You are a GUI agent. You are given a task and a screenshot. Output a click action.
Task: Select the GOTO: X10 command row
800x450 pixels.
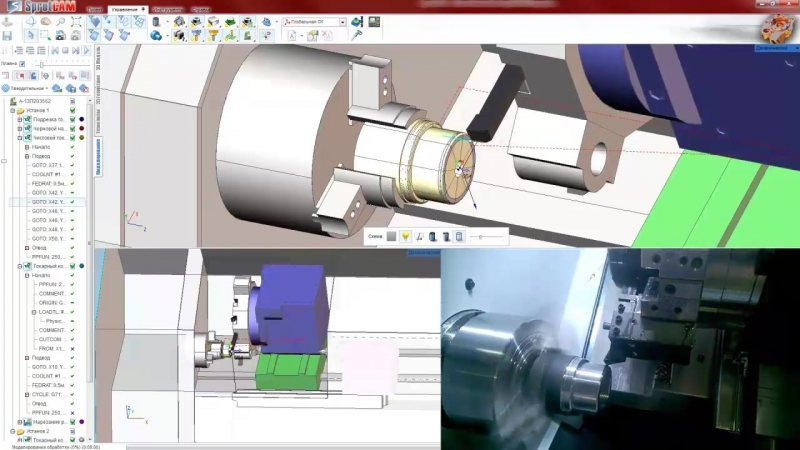tap(48, 367)
